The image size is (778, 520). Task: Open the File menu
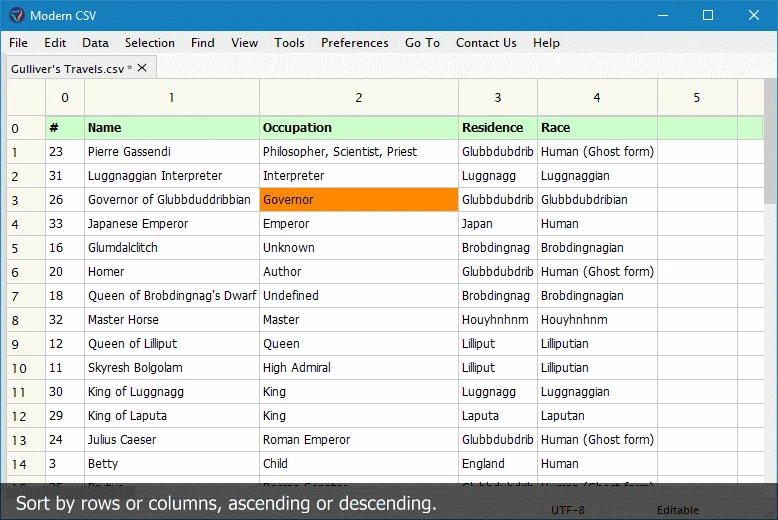18,43
